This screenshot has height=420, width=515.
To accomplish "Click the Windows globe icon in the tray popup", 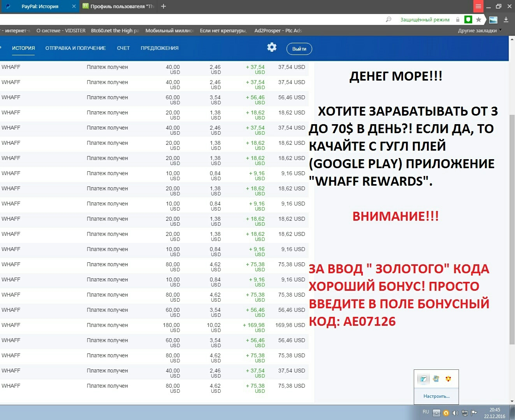I will click(x=436, y=379).
